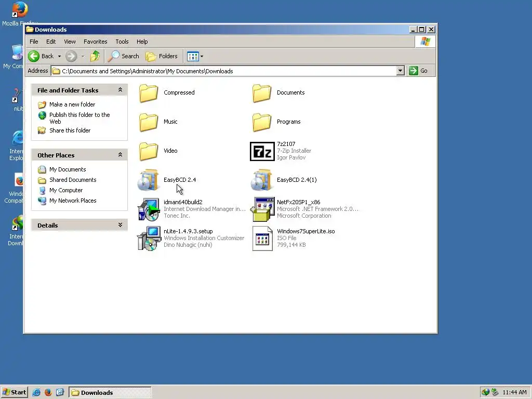
Task: Click the grayed Forward arrow button
Action: point(71,56)
